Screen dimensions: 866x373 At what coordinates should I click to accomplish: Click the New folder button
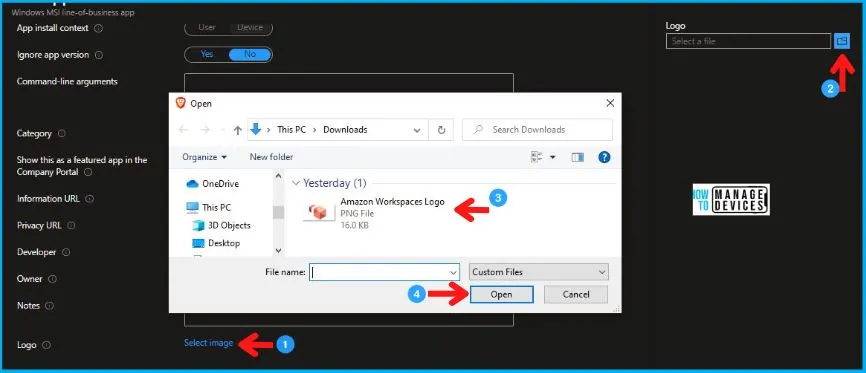(x=271, y=157)
